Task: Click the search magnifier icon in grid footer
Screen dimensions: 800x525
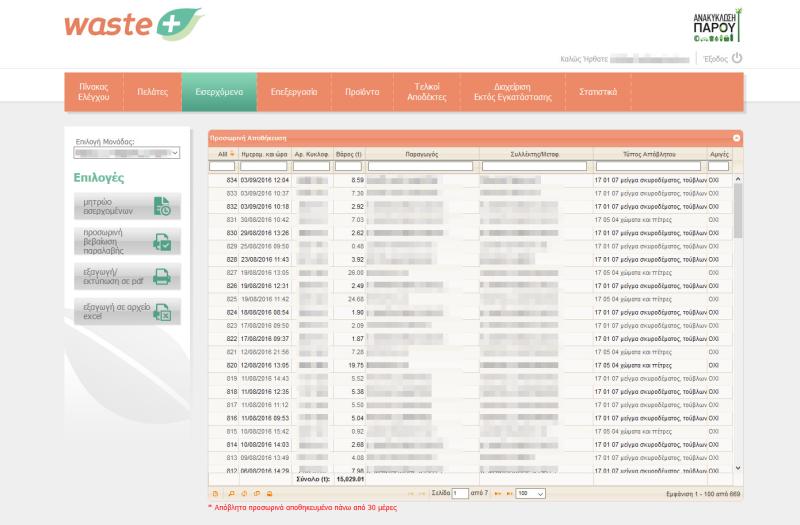Action: [x=230, y=494]
